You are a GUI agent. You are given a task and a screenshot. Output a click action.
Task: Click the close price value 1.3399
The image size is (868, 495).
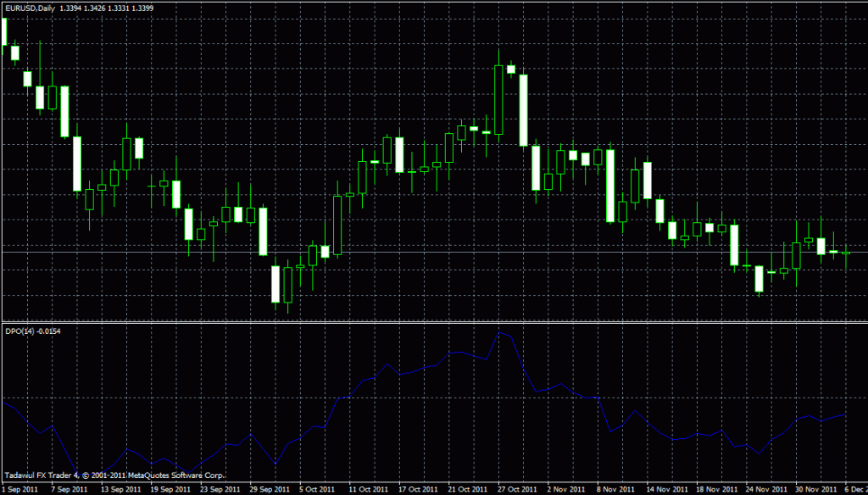coord(142,8)
